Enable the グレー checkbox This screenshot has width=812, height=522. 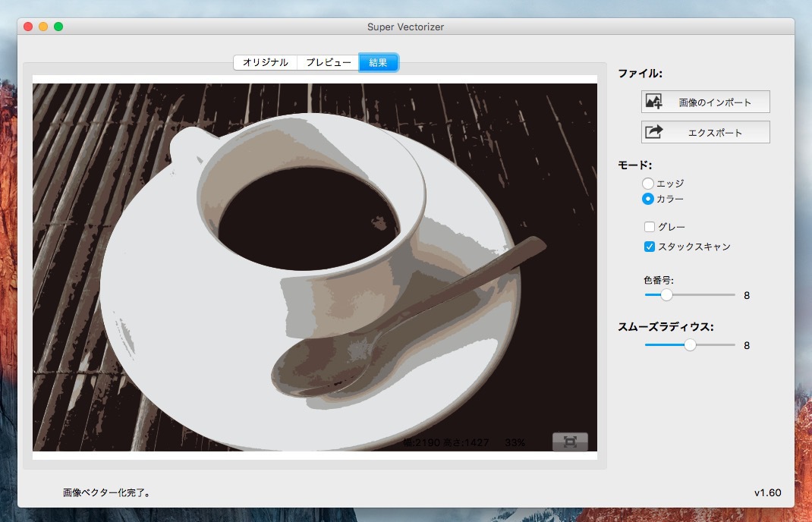tap(650, 227)
